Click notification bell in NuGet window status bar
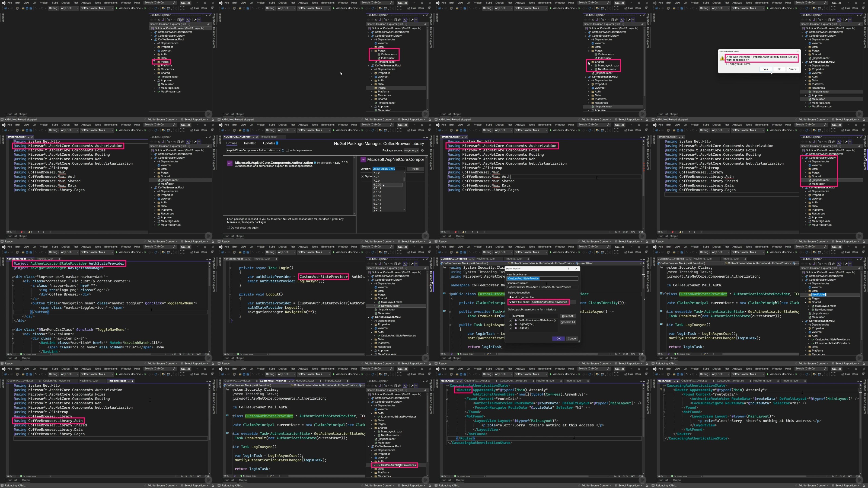 tap(430, 242)
